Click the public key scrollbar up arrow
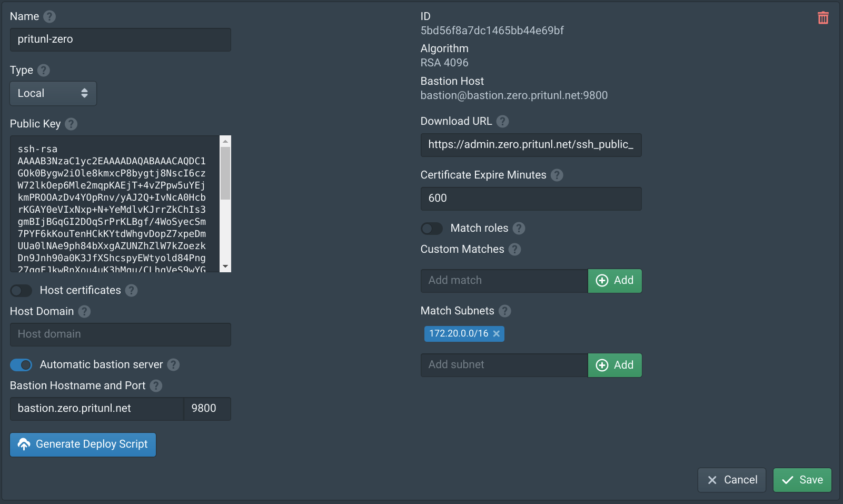The image size is (843, 504). (225, 141)
